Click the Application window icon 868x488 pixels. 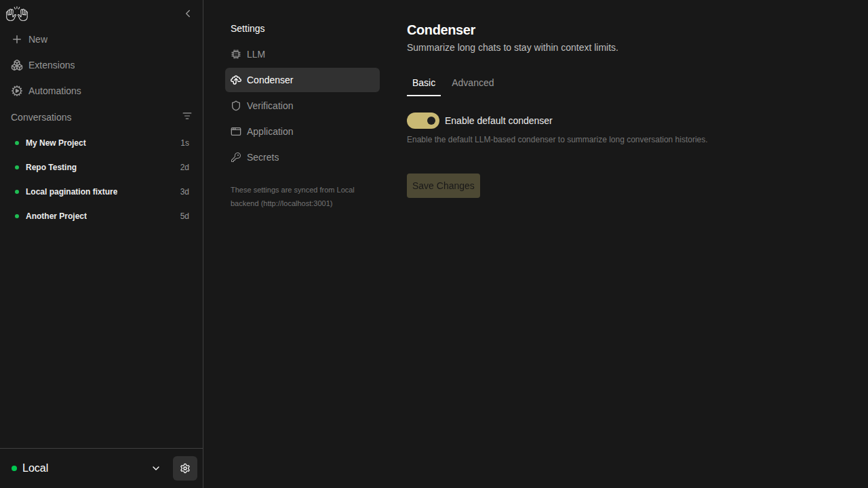[x=236, y=131]
